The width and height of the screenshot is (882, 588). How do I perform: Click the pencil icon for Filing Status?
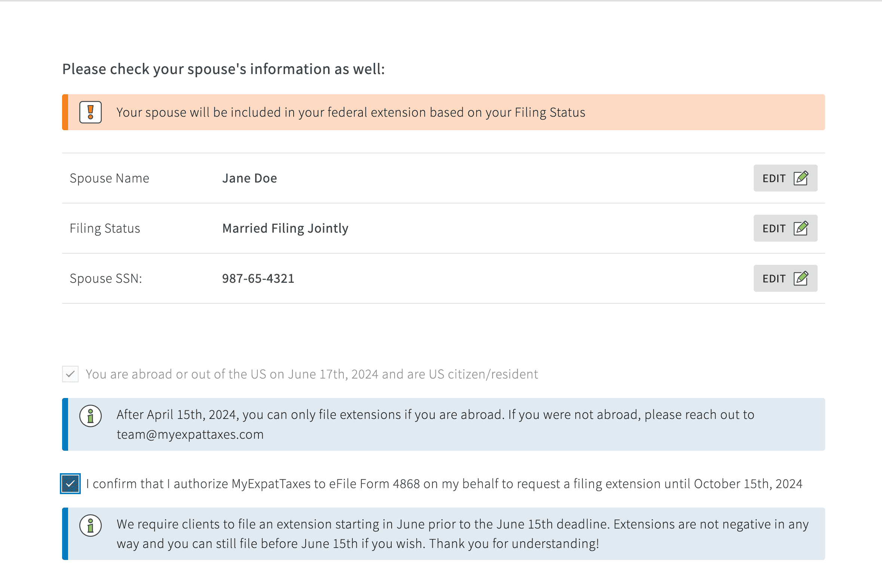(x=800, y=228)
